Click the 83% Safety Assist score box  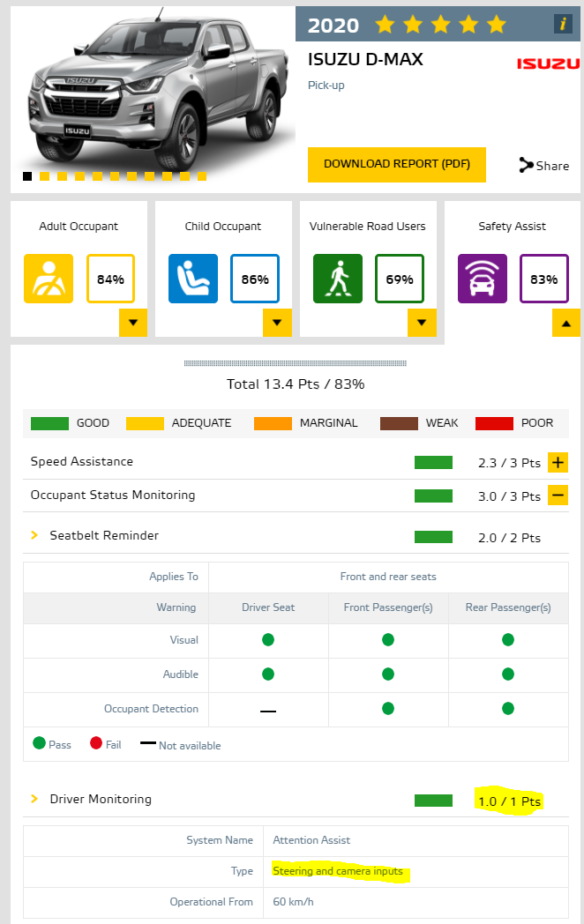(x=544, y=279)
